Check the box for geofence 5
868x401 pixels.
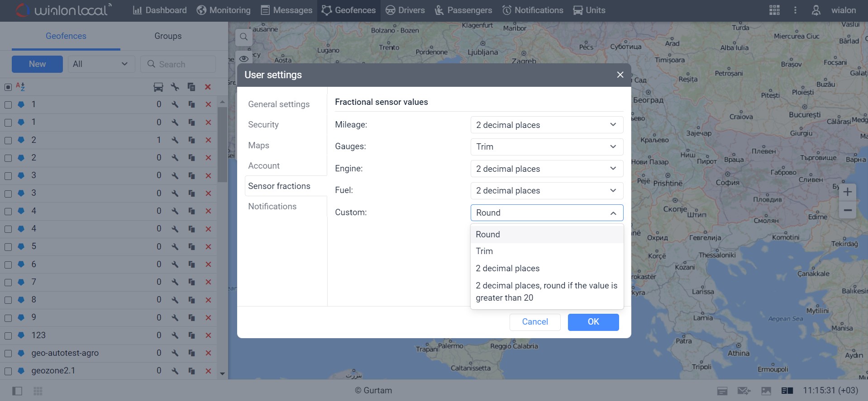click(8, 247)
